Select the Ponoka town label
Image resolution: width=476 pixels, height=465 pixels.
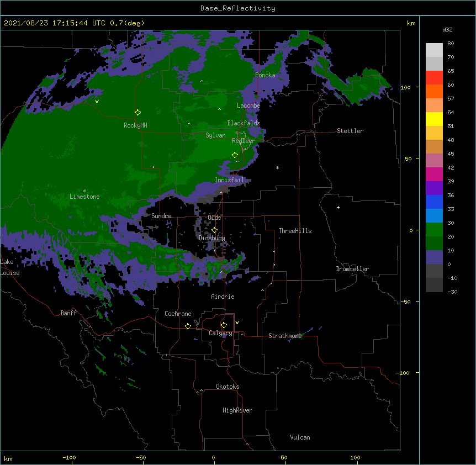click(x=265, y=75)
